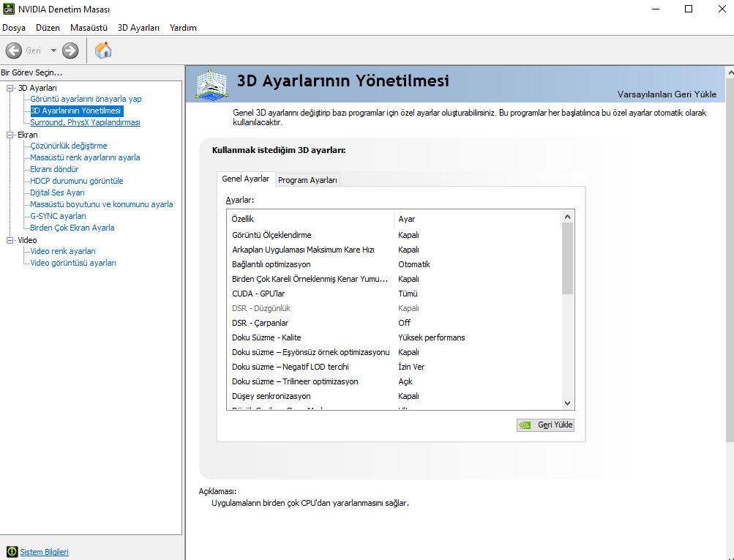Click Varsayılanları Geri Yükle link
This screenshot has height=560, width=734.
tap(667, 94)
